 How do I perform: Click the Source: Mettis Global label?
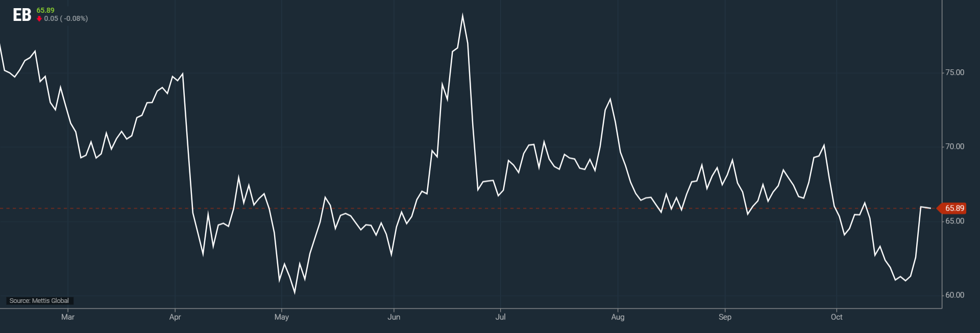[x=39, y=301]
